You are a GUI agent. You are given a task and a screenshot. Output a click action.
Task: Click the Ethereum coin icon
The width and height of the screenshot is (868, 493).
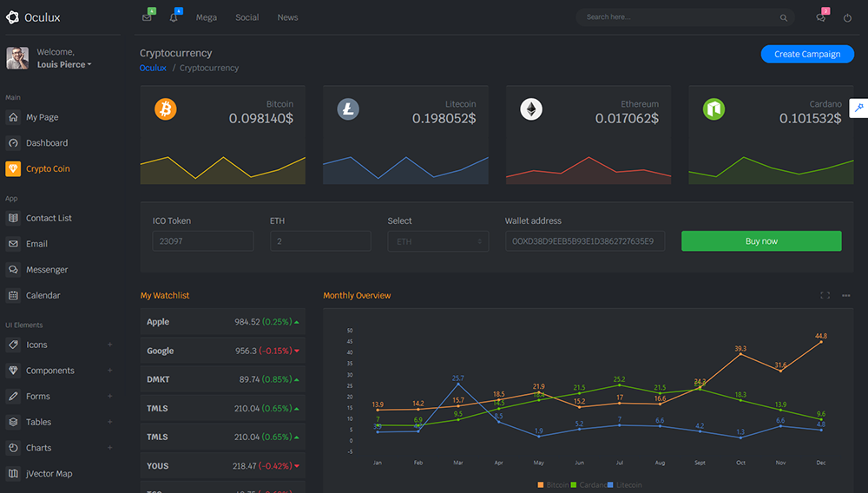pyautogui.click(x=531, y=108)
